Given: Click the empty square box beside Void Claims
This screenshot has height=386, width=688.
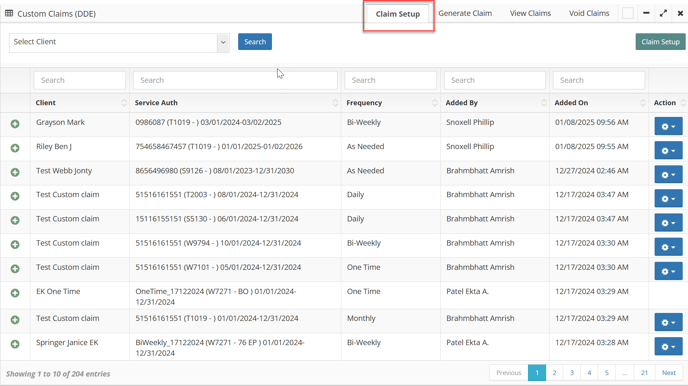Looking at the screenshot, I should point(627,13).
